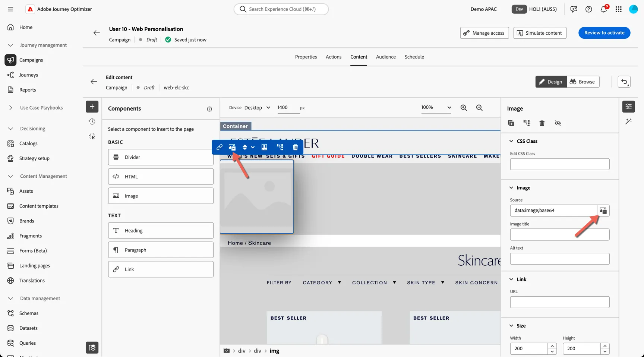This screenshot has width=644, height=357.
Task: Click the trash icon in Image panel
Action: point(542,123)
